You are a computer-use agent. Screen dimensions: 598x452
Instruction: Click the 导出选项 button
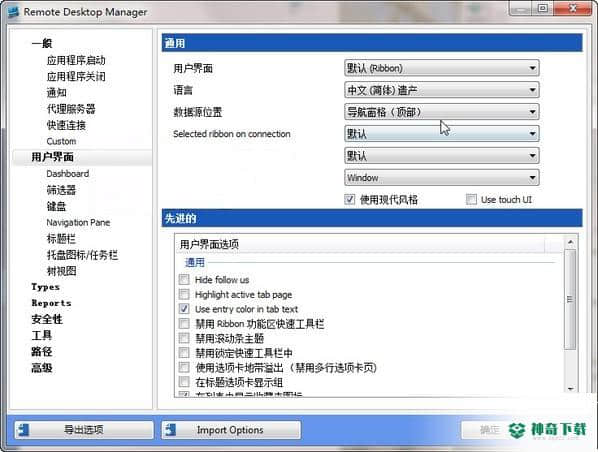[84, 430]
